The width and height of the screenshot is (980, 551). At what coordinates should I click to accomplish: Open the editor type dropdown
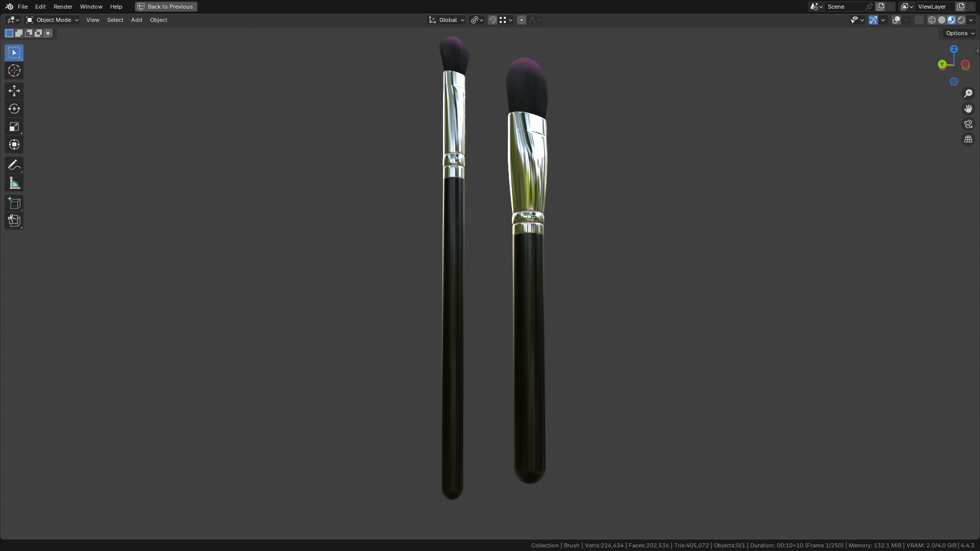[x=13, y=20]
